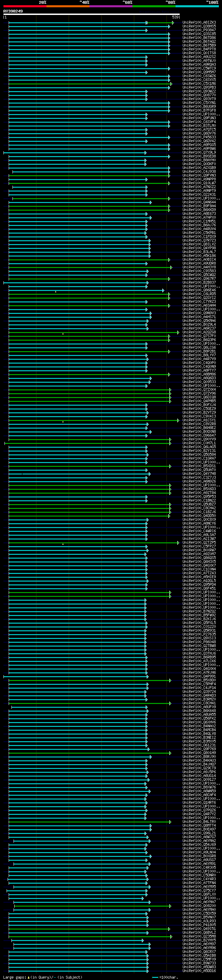Click hit label UniRef100_A6R237
The height and width of the screenshot is (980, 222).
(199, 328)
